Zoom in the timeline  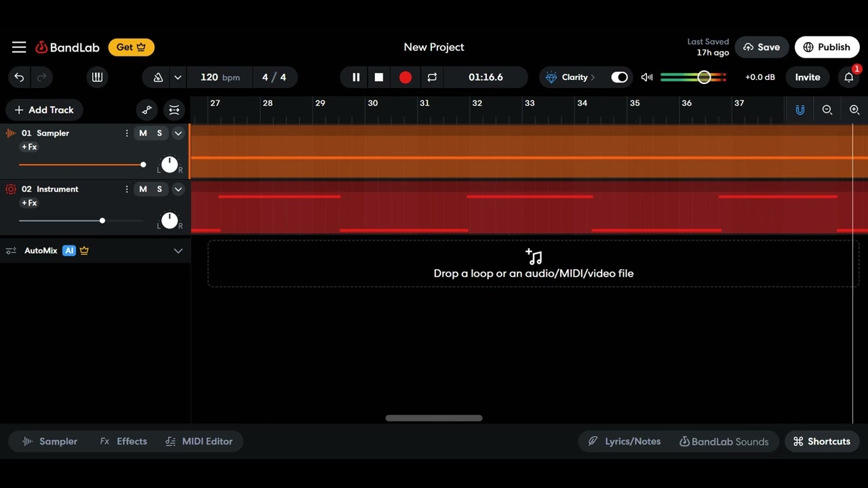[x=854, y=110]
